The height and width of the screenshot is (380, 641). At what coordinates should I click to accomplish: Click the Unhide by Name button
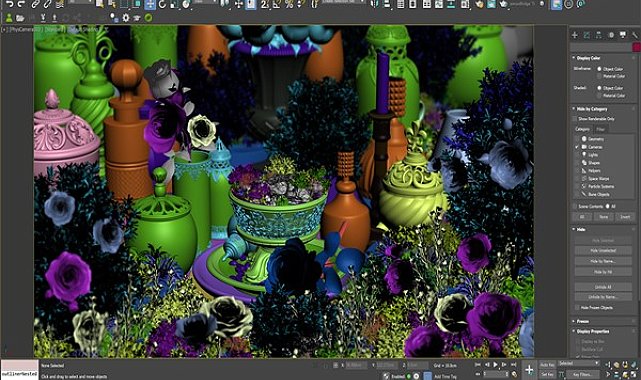point(603,297)
